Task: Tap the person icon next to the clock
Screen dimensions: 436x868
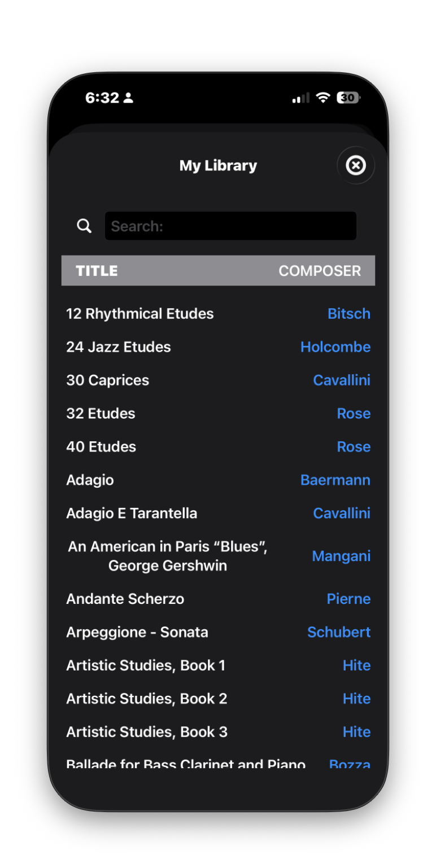Action: pos(130,98)
